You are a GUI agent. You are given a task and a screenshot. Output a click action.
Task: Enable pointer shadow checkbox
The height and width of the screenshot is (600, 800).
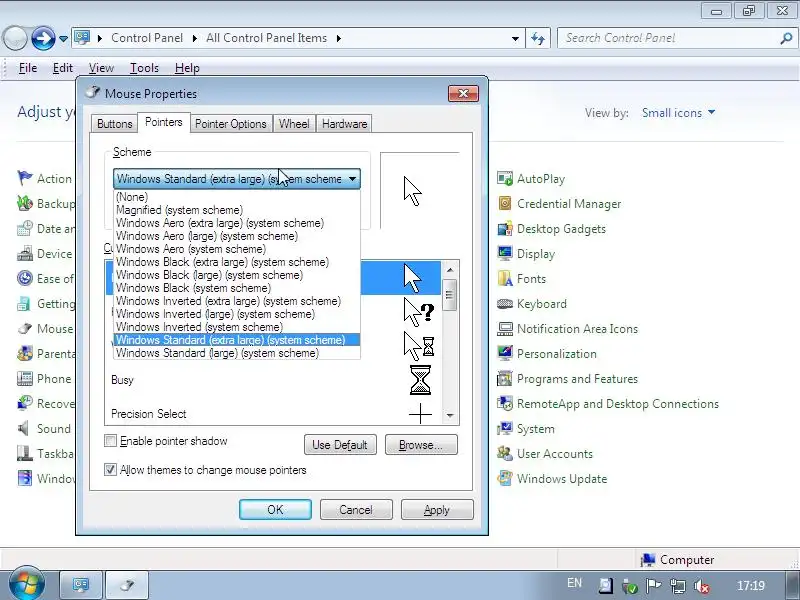click(x=110, y=441)
